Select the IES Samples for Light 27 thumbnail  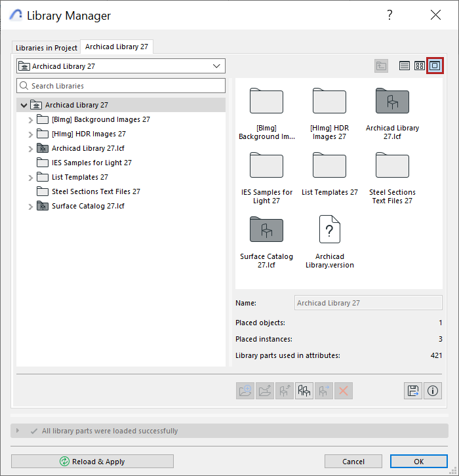coord(266,178)
